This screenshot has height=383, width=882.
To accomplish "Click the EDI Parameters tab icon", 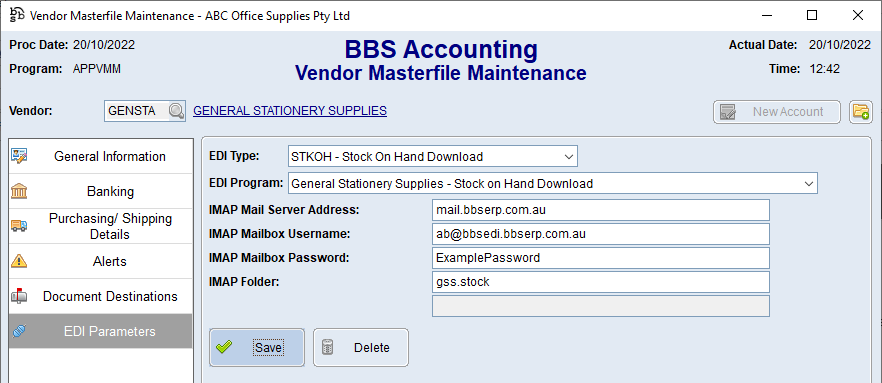I will (19, 331).
